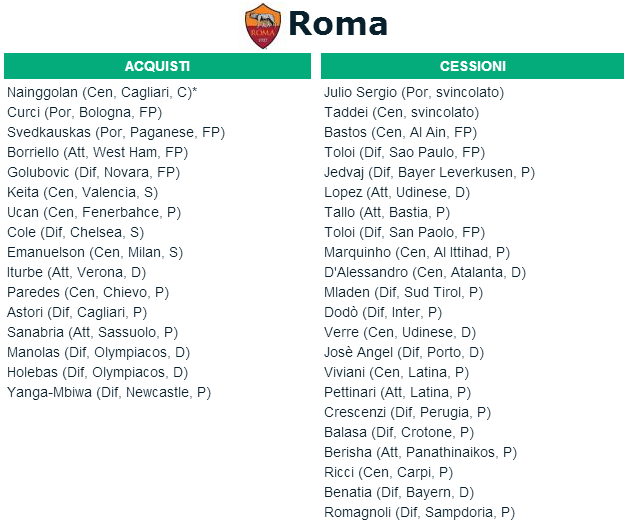The image size is (627, 526).
Task: Select the Berisha Panathinaikos entry
Action: 420,452
